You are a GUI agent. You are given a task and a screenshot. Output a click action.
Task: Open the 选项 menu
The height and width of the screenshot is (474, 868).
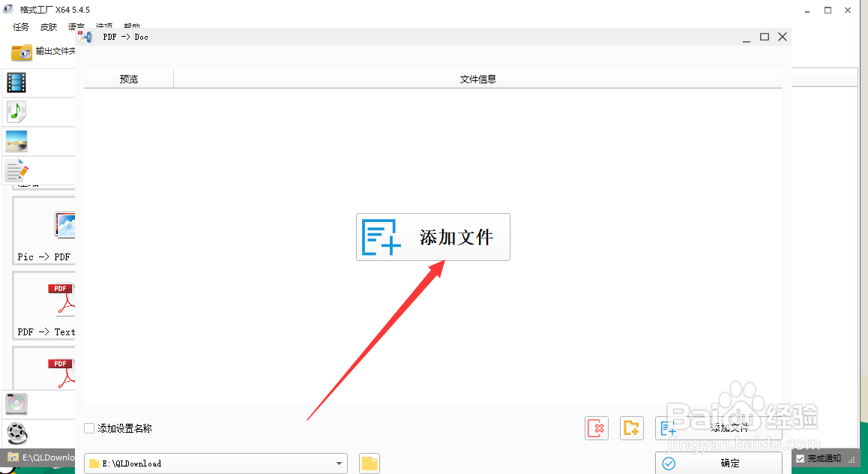point(103,26)
